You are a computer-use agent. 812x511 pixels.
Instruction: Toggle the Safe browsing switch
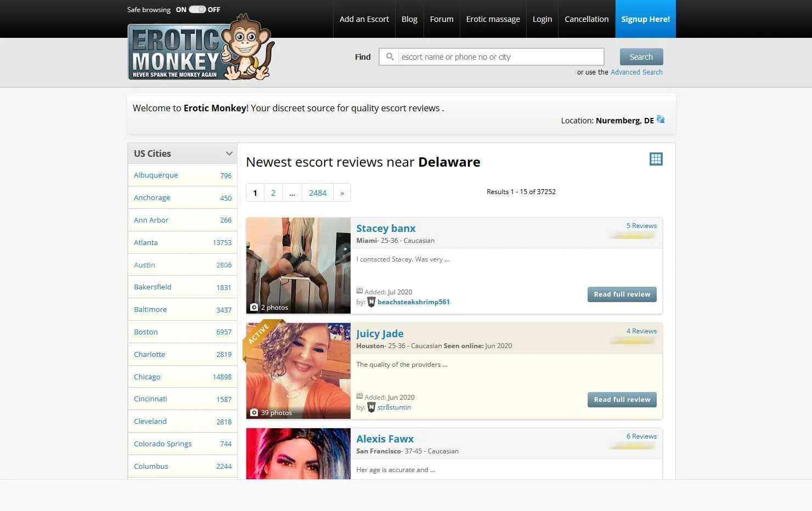click(197, 9)
